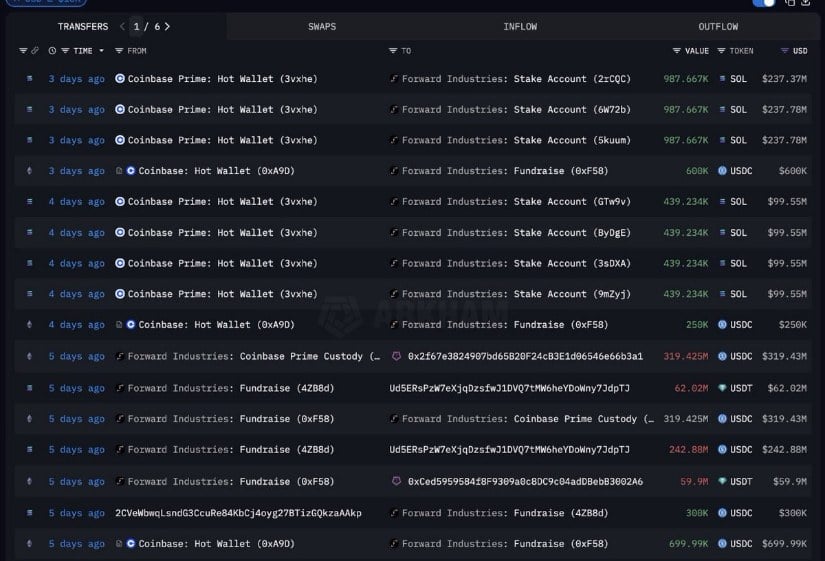
Task: Open the chain filter icon in table header
Action: (x=23, y=51)
